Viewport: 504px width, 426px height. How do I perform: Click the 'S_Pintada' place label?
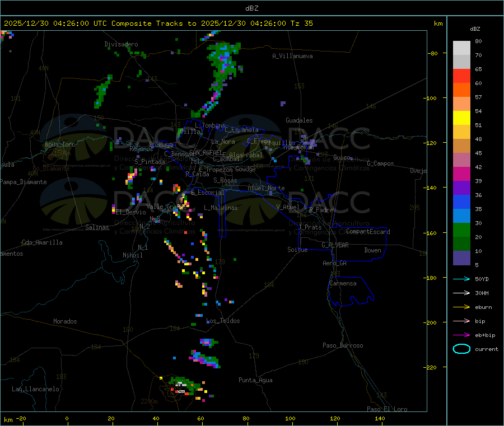click(150, 162)
